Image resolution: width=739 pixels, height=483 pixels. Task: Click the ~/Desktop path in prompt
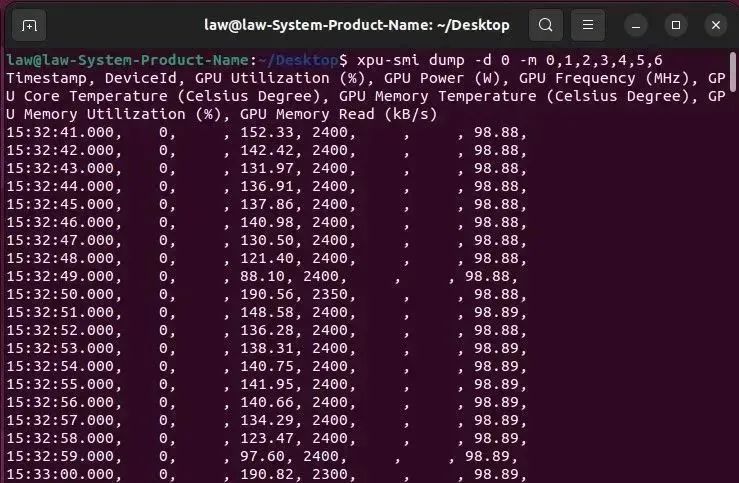pyautogui.click(x=298, y=60)
